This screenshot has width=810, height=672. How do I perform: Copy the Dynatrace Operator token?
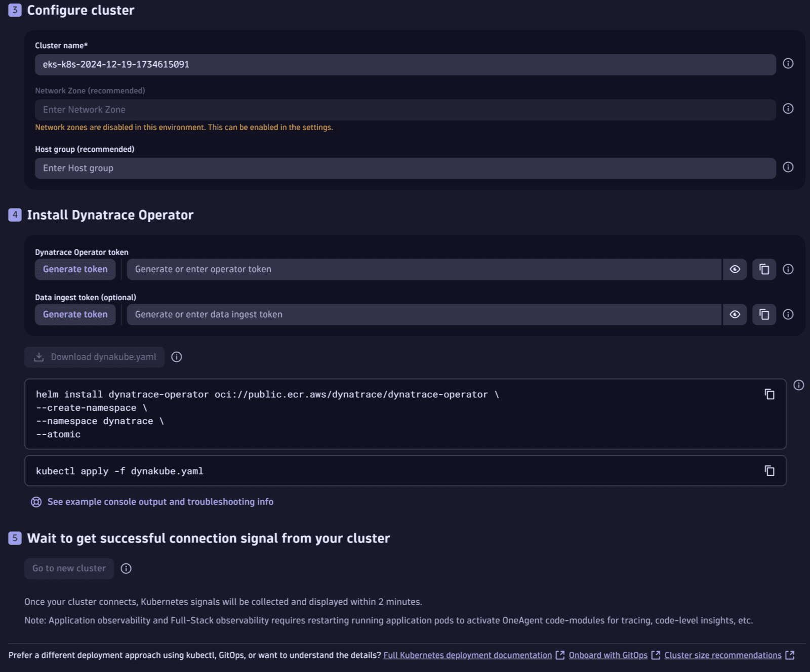pyautogui.click(x=764, y=269)
